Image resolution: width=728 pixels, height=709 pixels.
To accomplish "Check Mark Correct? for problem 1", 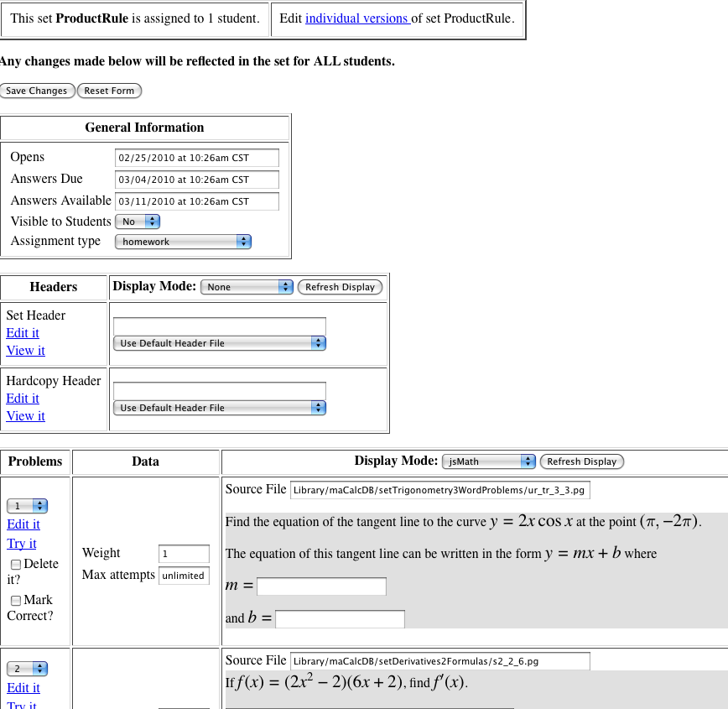I will pos(16,601).
